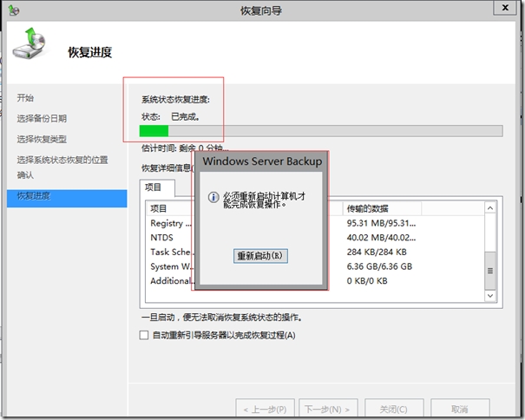
Task: Click the 系统状态恢复进度 label
Action: click(x=175, y=100)
